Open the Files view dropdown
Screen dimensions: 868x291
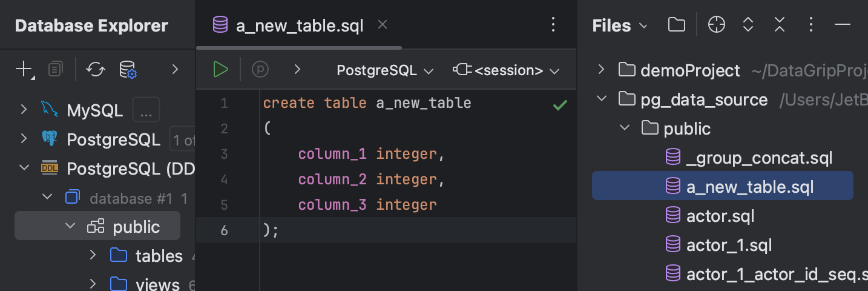tap(620, 25)
